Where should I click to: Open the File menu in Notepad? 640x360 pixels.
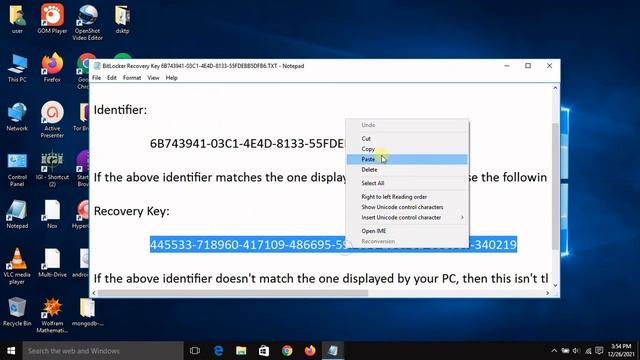click(96, 78)
